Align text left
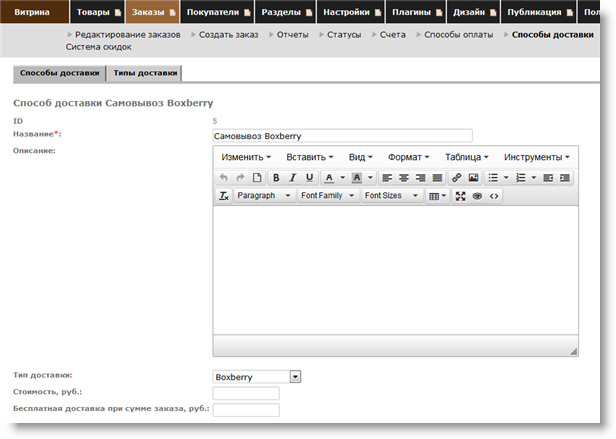This screenshot has height=439, width=616. point(387,178)
